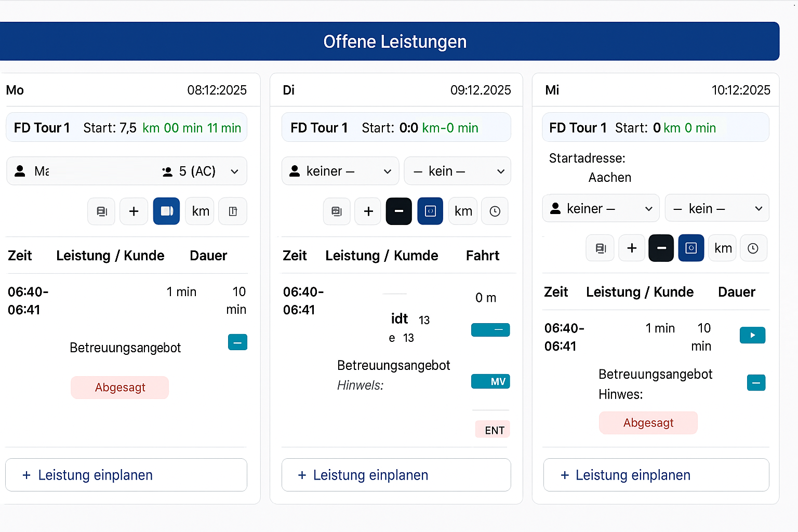Click the last icon in Monday's toolbar
The height and width of the screenshot is (532, 798).
233,211
